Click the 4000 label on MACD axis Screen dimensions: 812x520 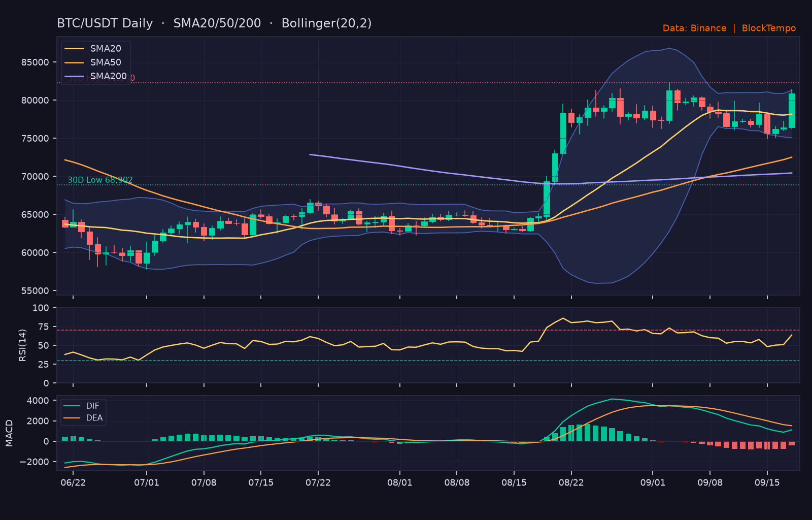click(38, 401)
